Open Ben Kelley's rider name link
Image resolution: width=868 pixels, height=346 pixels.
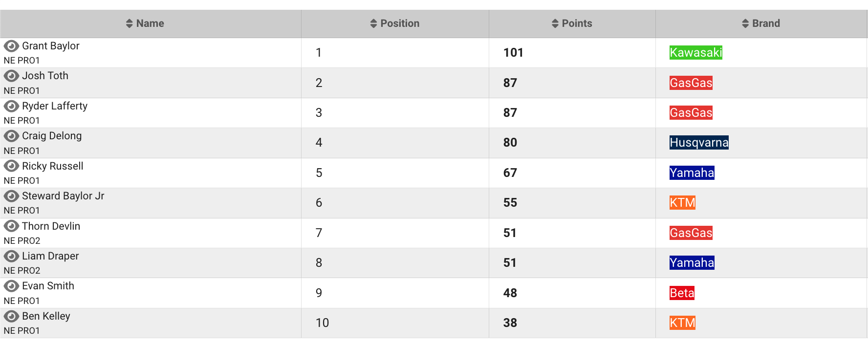[x=46, y=316]
